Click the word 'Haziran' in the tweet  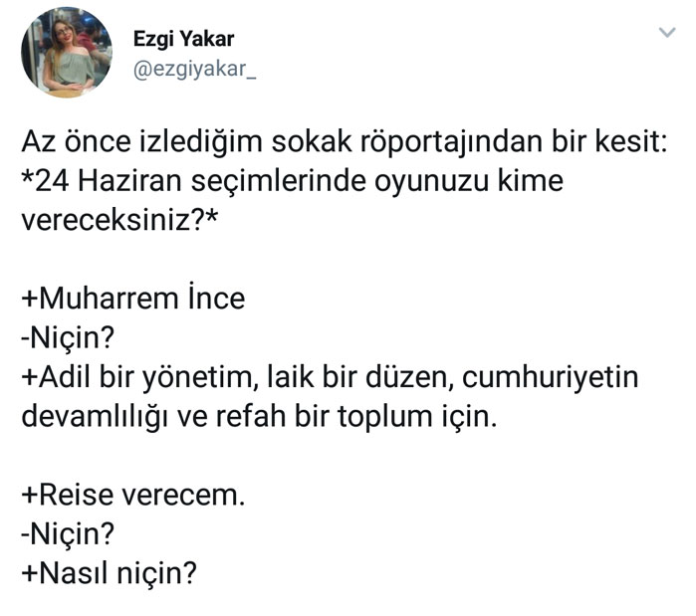(x=129, y=181)
